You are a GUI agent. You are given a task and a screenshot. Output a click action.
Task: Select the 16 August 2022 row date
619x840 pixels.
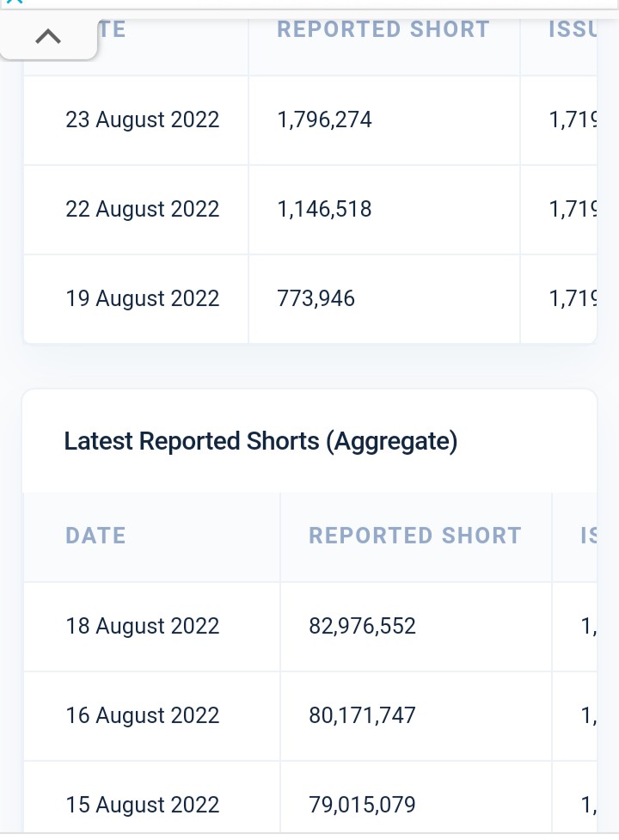[x=143, y=715]
